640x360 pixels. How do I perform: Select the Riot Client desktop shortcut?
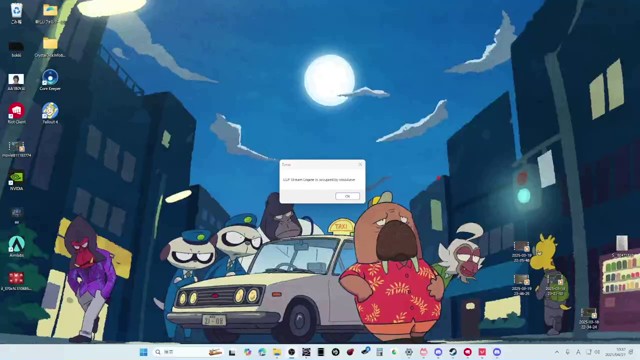click(x=16, y=113)
